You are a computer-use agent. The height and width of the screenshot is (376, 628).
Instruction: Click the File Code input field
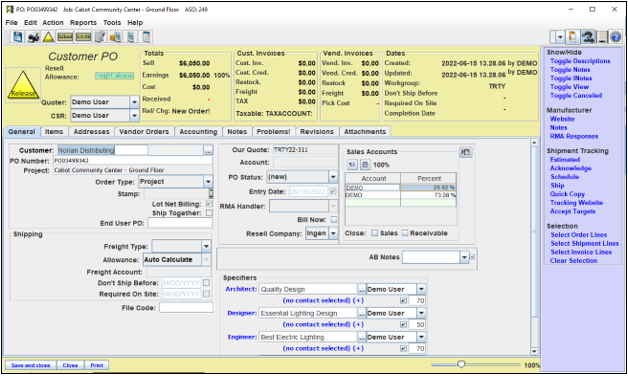[x=186, y=308]
